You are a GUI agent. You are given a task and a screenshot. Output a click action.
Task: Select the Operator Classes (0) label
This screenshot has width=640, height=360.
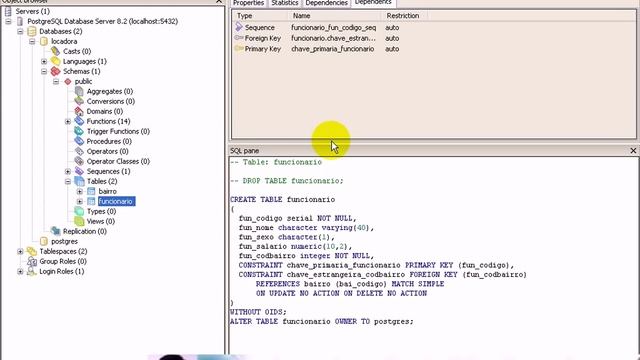(x=118, y=161)
